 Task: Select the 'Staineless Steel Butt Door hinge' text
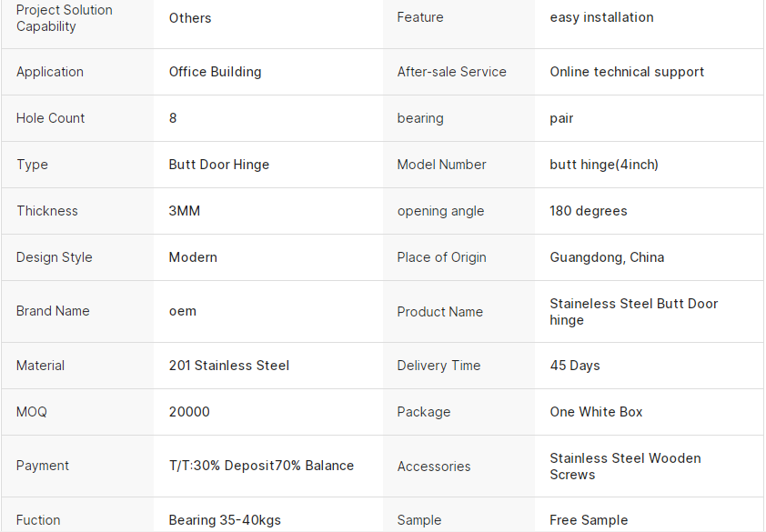633,312
